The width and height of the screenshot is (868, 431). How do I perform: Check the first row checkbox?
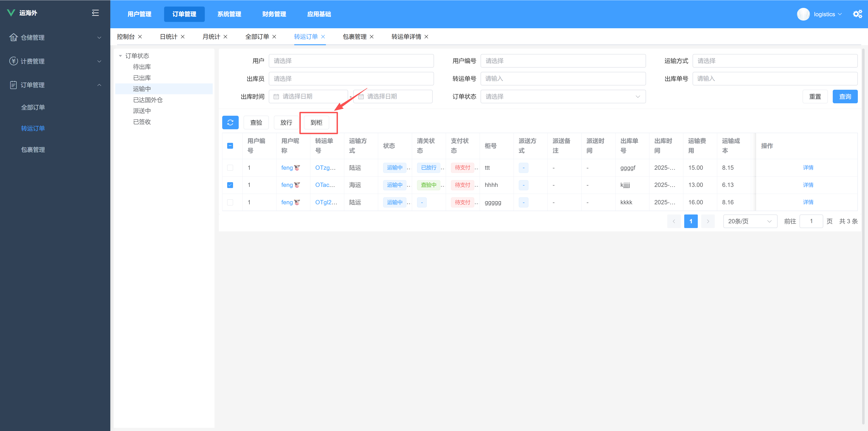[x=230, y=167]
